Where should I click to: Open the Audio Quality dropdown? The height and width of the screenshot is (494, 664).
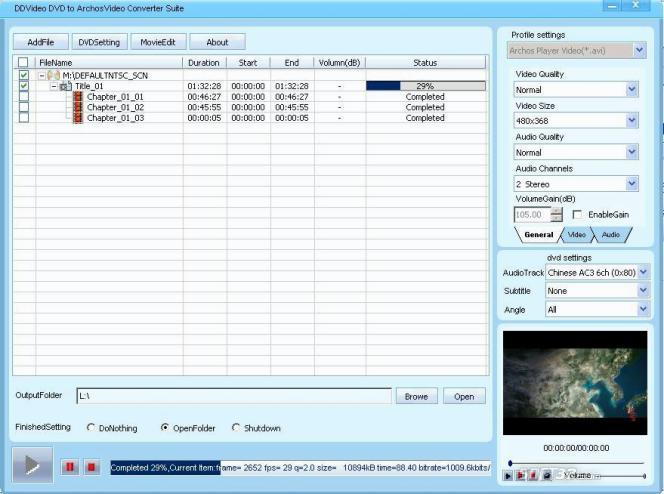click(632, 152)
